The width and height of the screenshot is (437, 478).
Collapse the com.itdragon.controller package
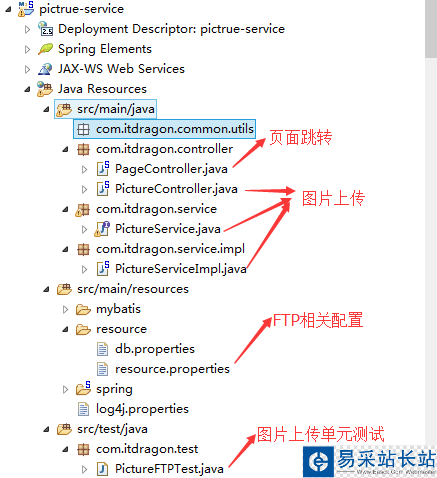[66, 149]
